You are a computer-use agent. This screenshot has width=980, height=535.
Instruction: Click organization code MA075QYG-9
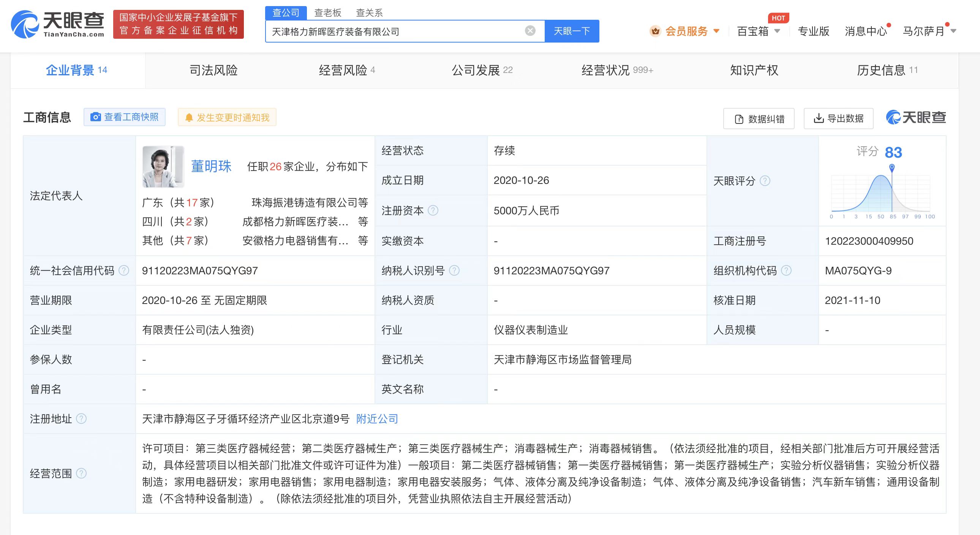[858, 271]
